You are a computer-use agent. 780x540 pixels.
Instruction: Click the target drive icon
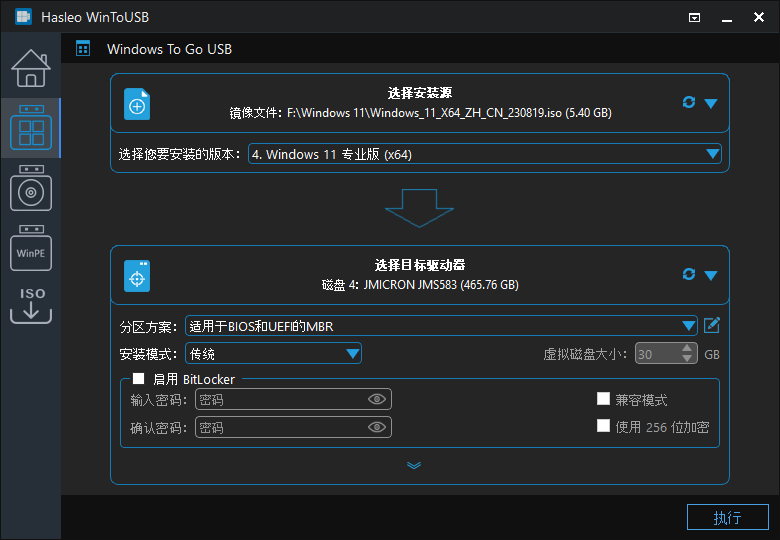tap(137, 276)
